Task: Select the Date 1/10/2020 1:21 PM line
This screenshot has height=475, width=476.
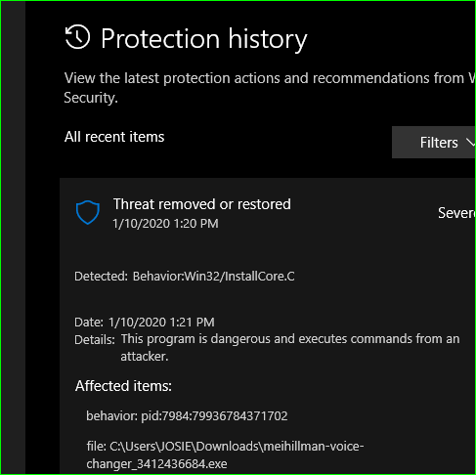Action: click(145, 323)
